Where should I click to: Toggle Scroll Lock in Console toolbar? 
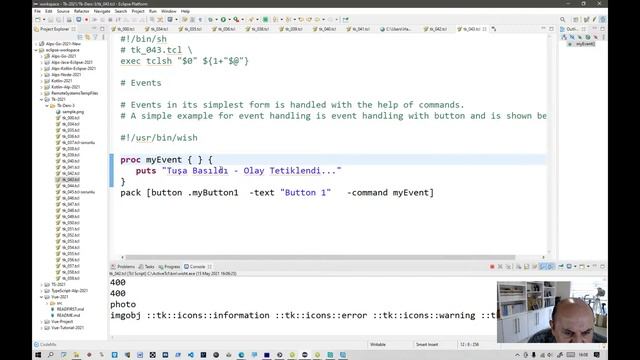click(x=527, y=267)
